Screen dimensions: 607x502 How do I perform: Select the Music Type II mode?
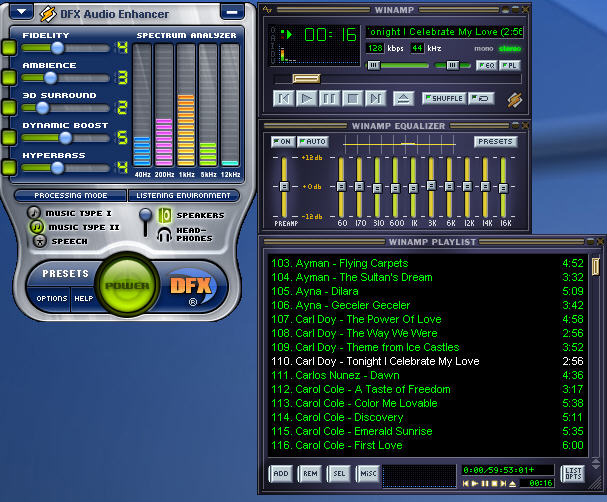36,226
